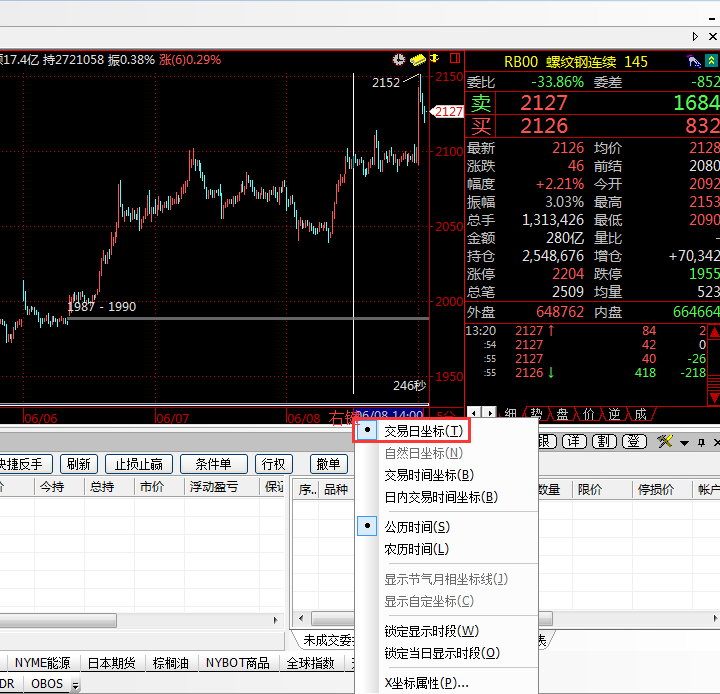This screenshot has width=720, height=694.
Task: Choose 农历时间(L) lunar time option
Action: [x=417, y=549]
